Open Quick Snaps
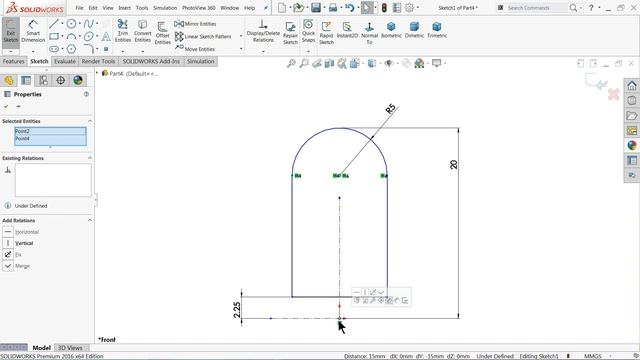 (x=308, y=31)
